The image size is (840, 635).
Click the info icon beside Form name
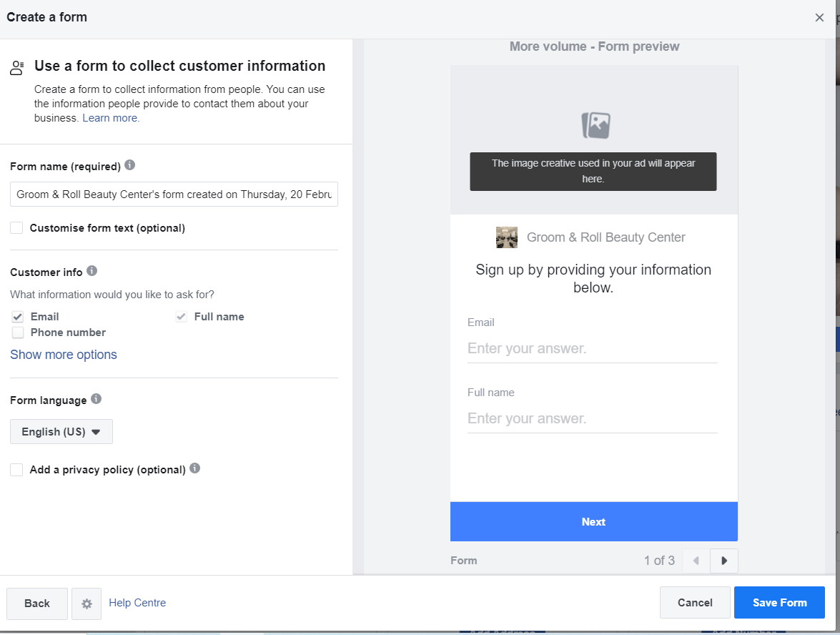pos(129,165)
